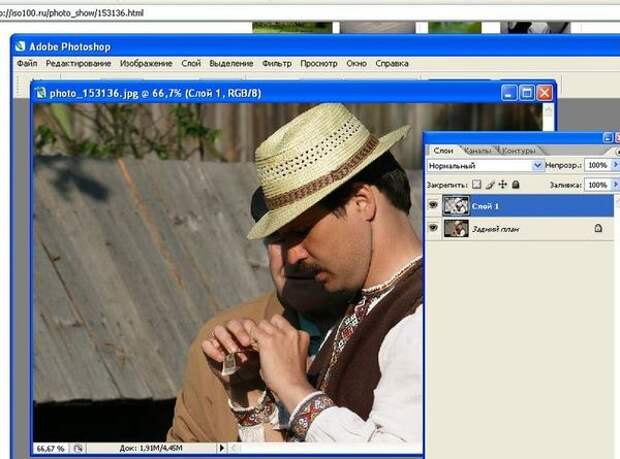The width and height of the screenshot is (620, 459).
Task: Collapse the Layers palette window
Action: pos(608,137)
